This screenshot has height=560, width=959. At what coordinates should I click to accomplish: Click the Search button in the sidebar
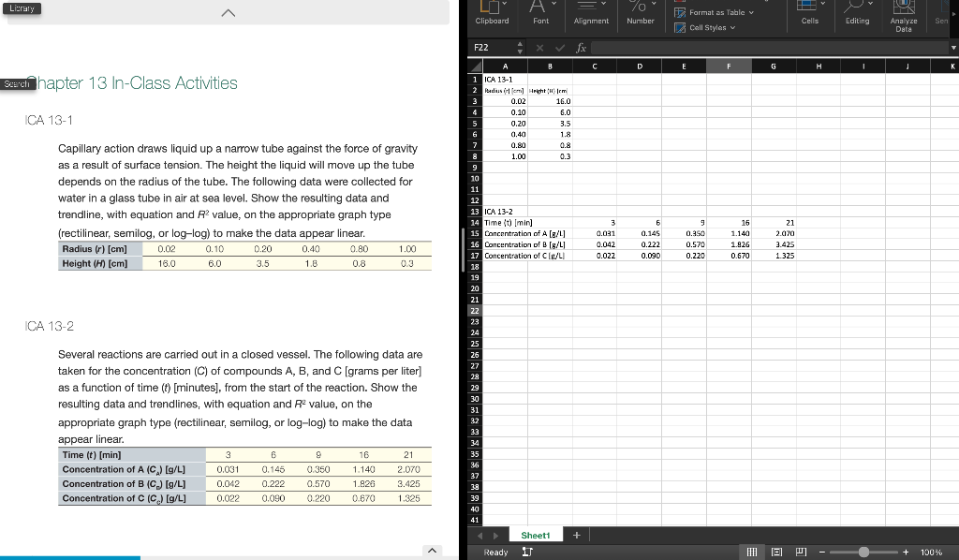coord(16,83)
